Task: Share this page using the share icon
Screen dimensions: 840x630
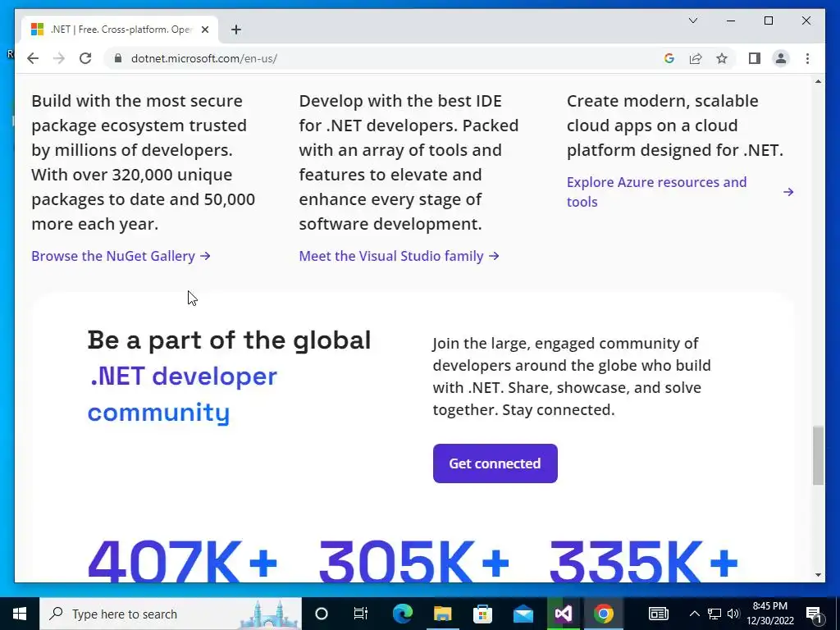Action: click(696, 58)
